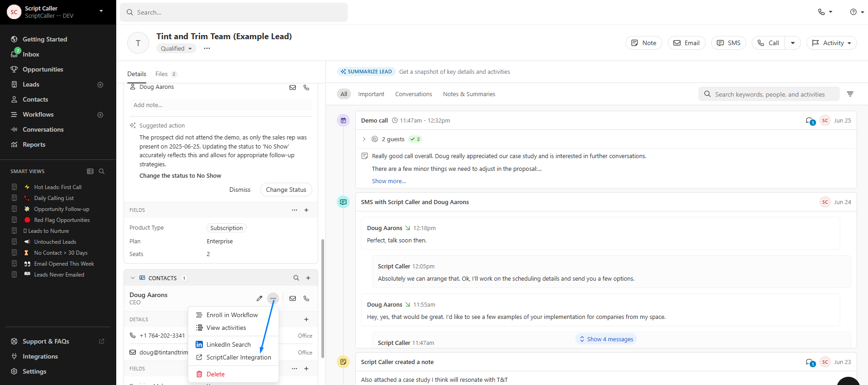Open lead more options ellipsis near Qualified

pos(207,48)
